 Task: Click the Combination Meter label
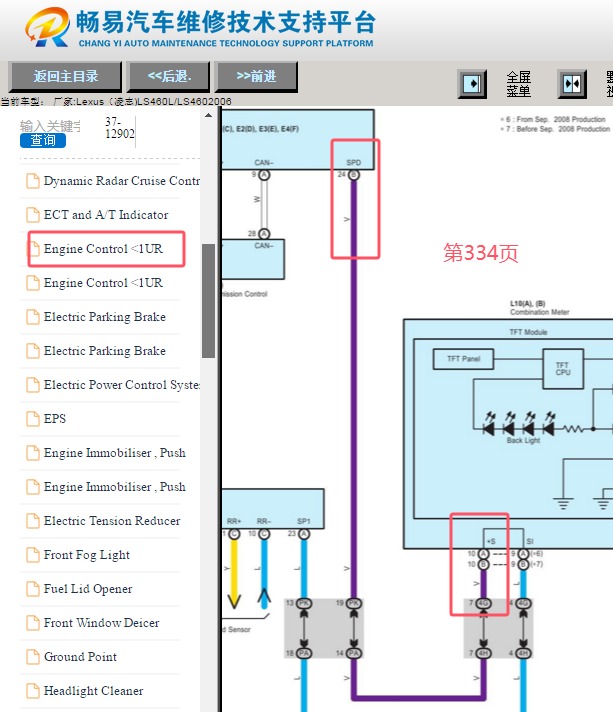(x=539, y=312)
